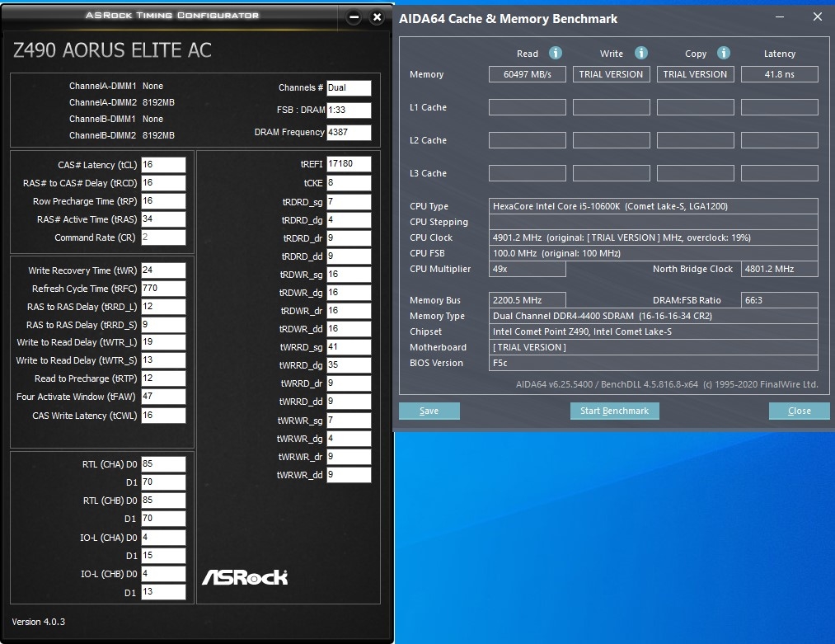The height and width of the screenshot is (644, 835).
Task: Click the L1 Cache Read result box
Action: pyautogui.click(x=528, y=107)
